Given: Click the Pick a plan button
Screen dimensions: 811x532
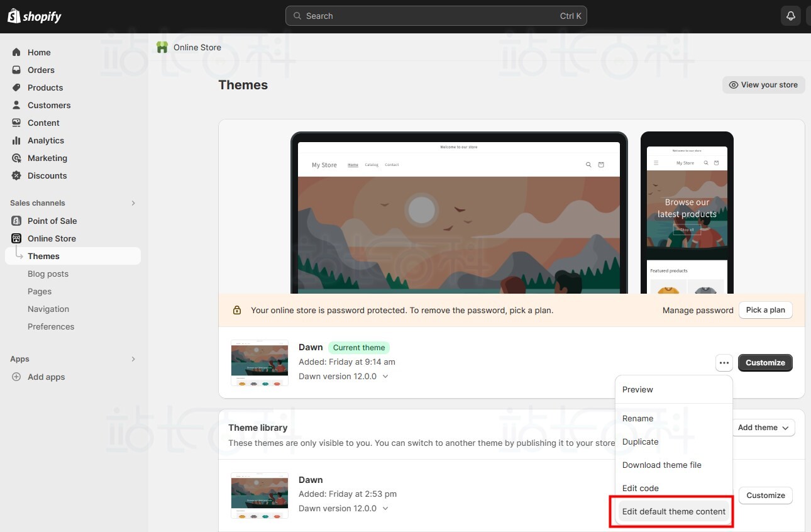Looking at the screenshot, I should [x=765, y=310].
